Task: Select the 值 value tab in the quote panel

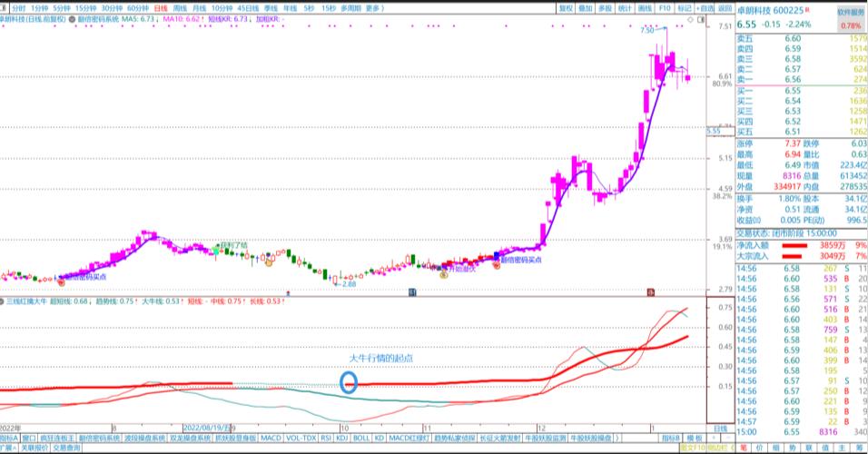Action: point(825,448)
